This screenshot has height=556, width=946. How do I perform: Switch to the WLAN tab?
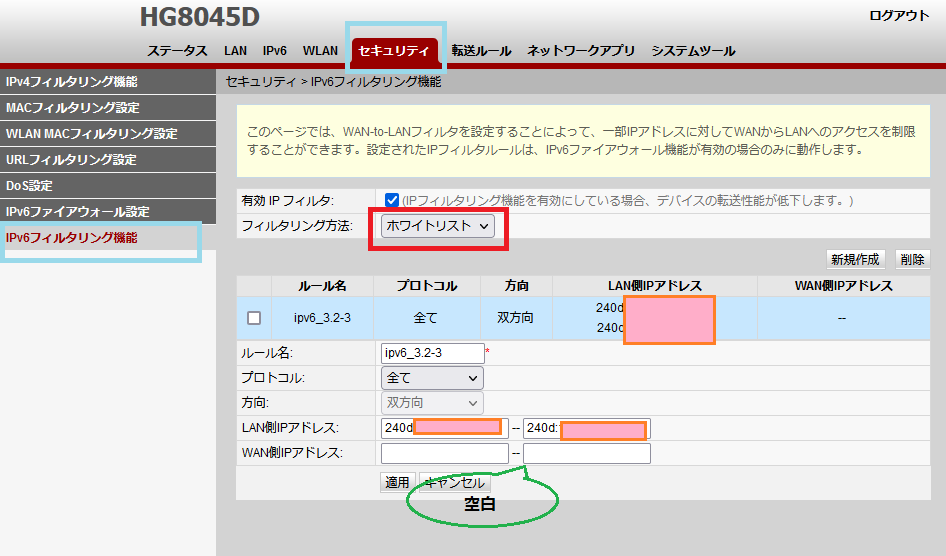320,51
